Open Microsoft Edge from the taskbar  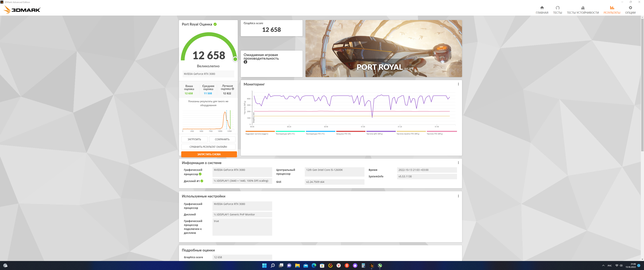click(x=314, y=265)
